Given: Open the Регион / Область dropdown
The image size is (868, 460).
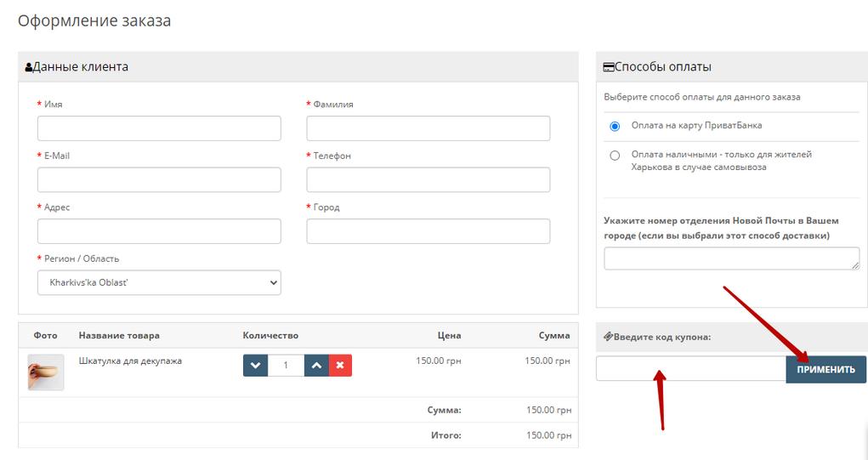Looking at the screenshot, I should [x=159, y=282].
